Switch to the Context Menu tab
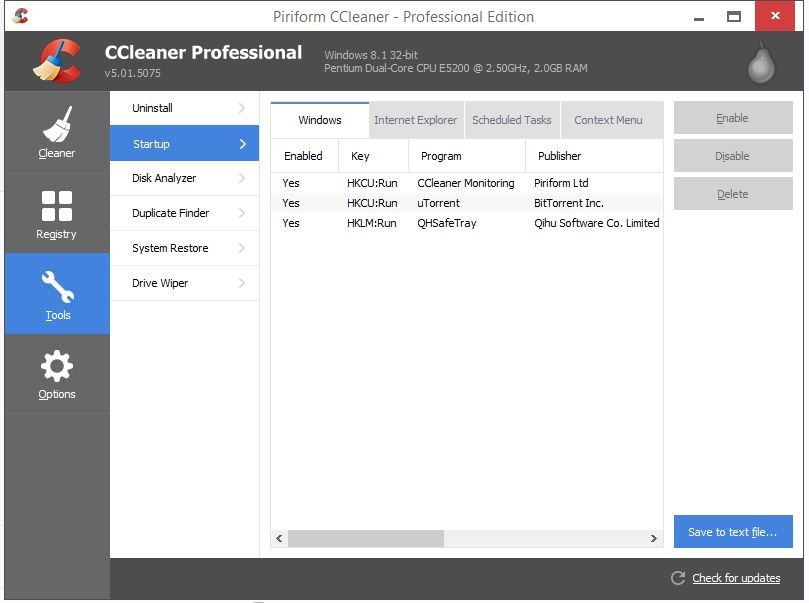Screen dimensions: 809x603 tap(608, 120)
